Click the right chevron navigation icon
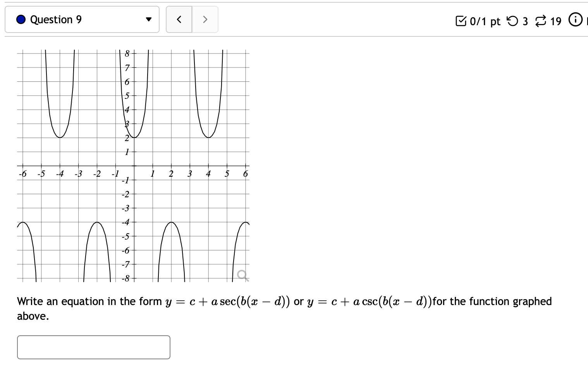The width and height of the screenshot is (588, 369). click(x=205, y=19)
